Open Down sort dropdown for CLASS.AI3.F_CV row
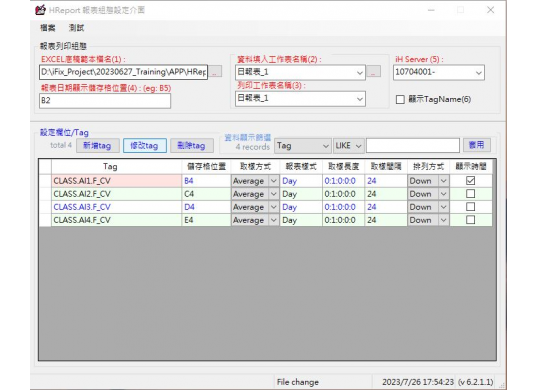 click(443, 207)
